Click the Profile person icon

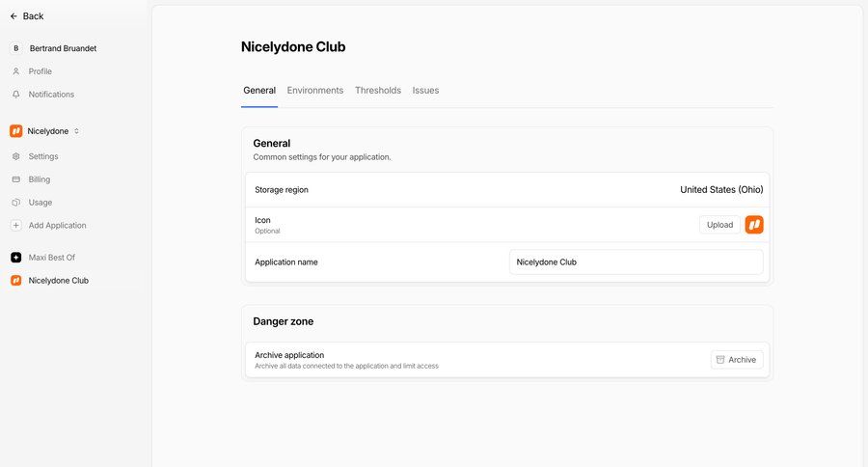pos(16,71)
